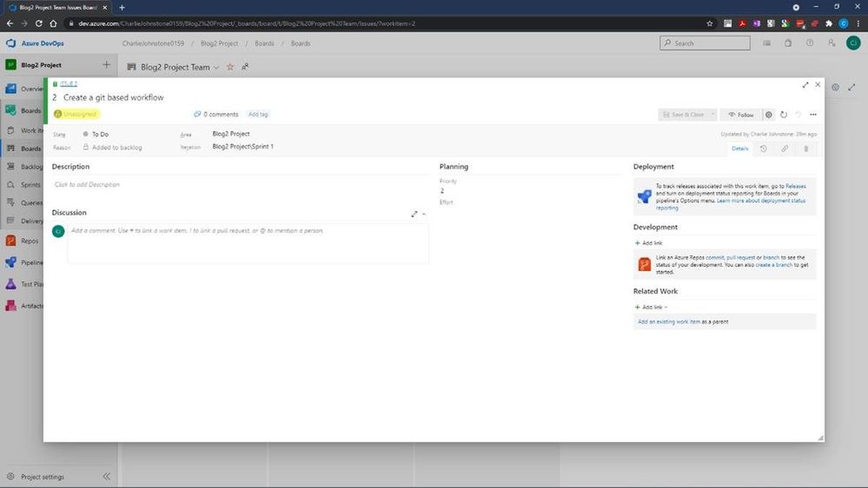Bookmark this page with the browser star

[710, 23]
